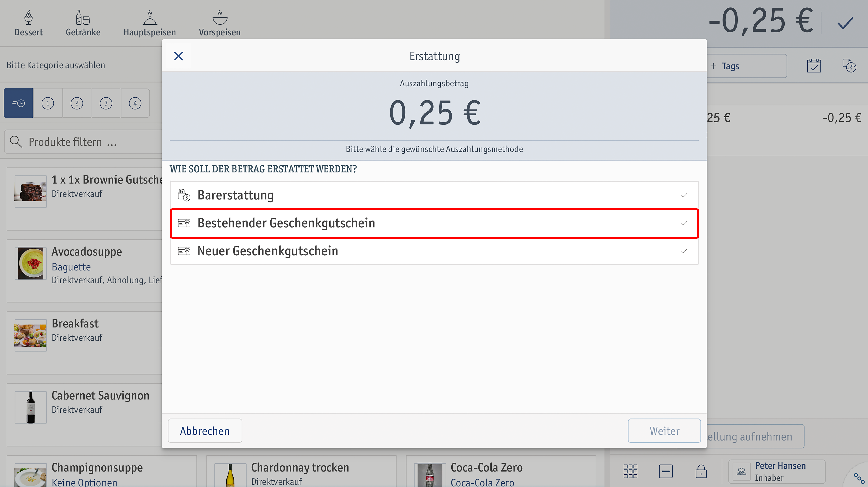868x487 pixels.
Task: Click the checkmark in the Barerstattung row
Action: 684,195
